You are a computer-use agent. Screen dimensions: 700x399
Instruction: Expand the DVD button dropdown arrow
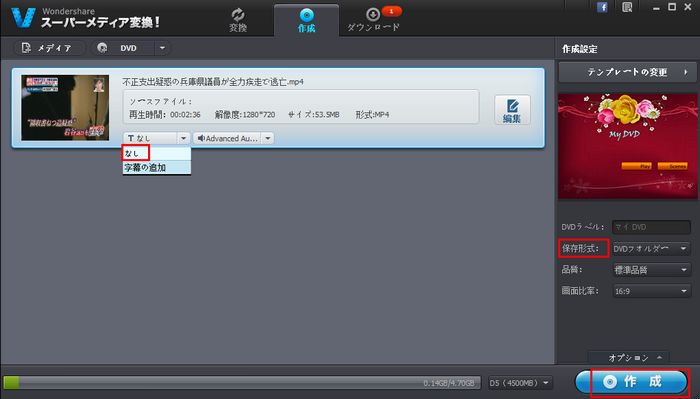pyautogui.click(x=162, y=48)
